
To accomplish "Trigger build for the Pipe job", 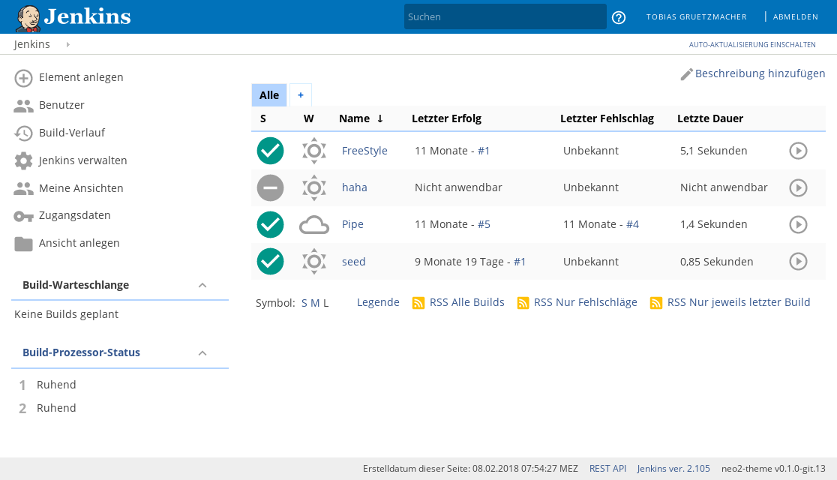I will [797, 224].
